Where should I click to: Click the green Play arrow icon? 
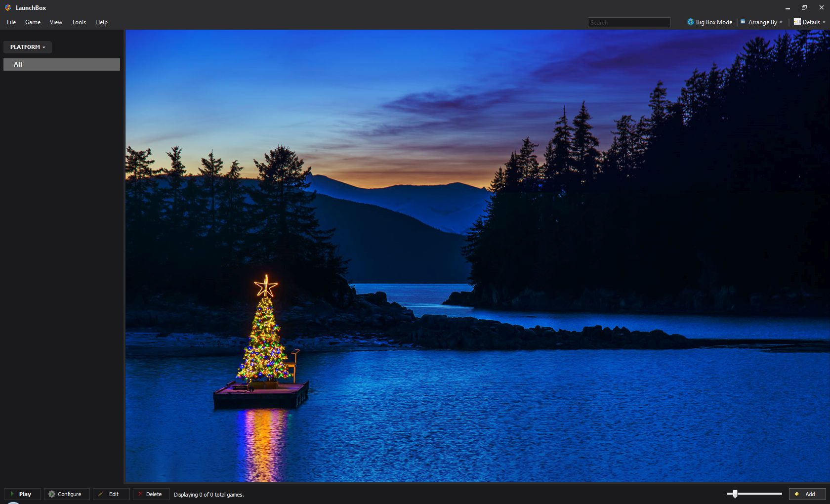(x=12, y=494)
